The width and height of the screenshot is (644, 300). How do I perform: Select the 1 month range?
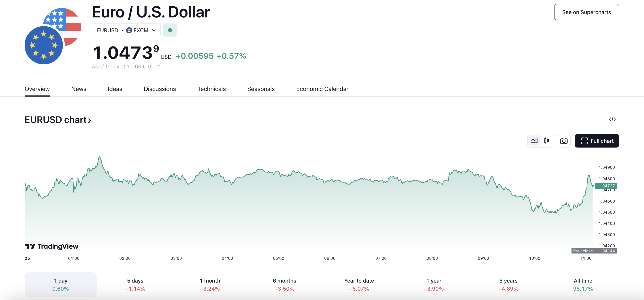[210, 285]
